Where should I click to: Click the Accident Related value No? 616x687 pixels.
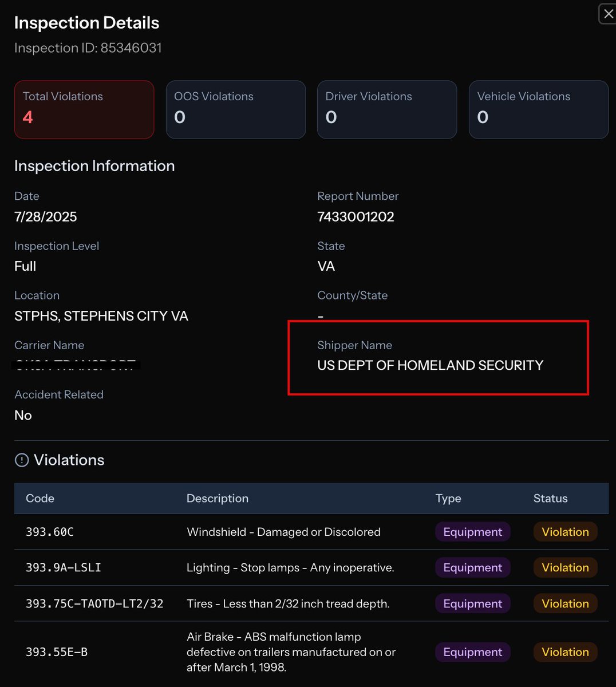click(23, 415)
